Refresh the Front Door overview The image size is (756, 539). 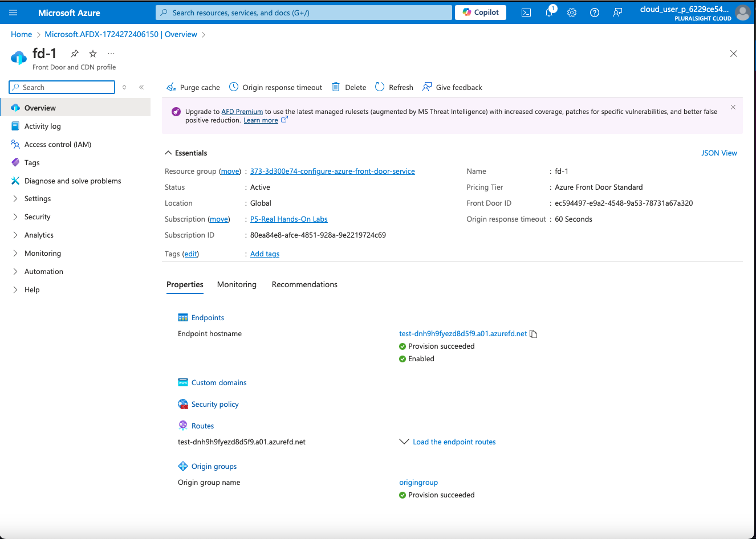[394, 87]
